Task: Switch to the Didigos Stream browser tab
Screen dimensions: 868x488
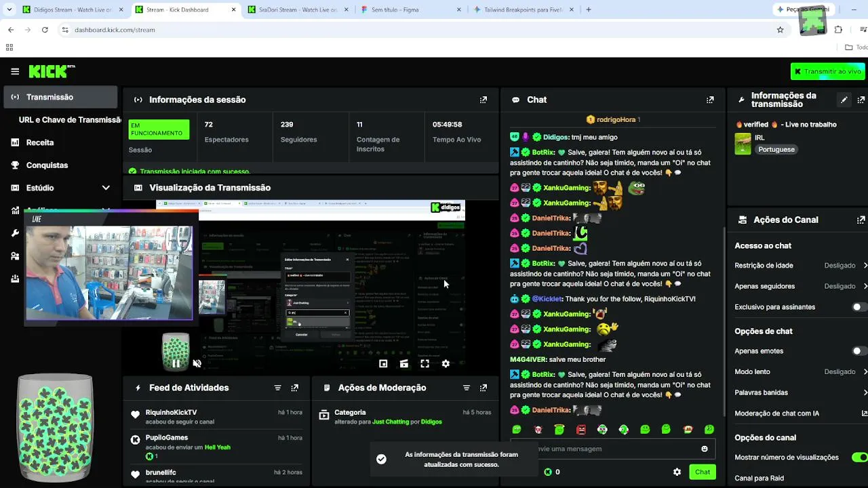Action: click(71, 9)
